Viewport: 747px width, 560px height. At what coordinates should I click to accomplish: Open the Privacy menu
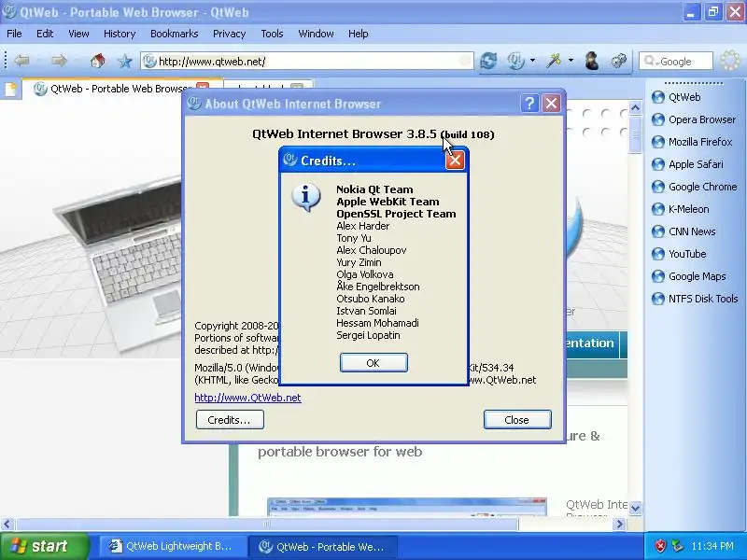tap(229, 34)
